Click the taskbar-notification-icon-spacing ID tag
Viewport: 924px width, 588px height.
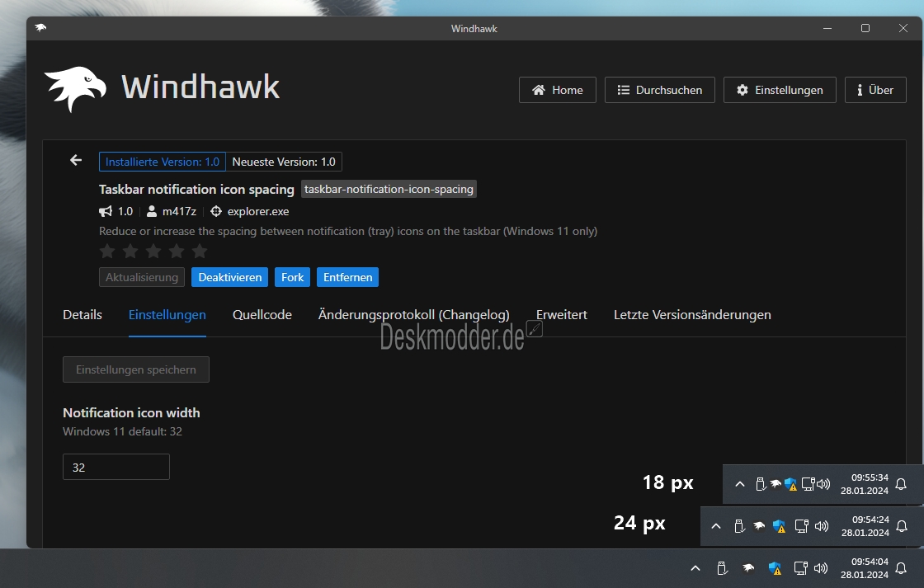tap(389, 189)
